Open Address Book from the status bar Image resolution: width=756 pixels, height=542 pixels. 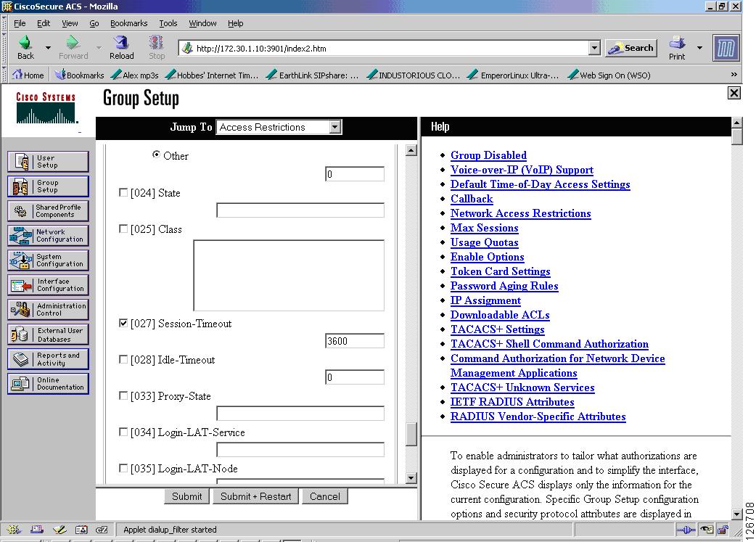click(x=81, y=530)
